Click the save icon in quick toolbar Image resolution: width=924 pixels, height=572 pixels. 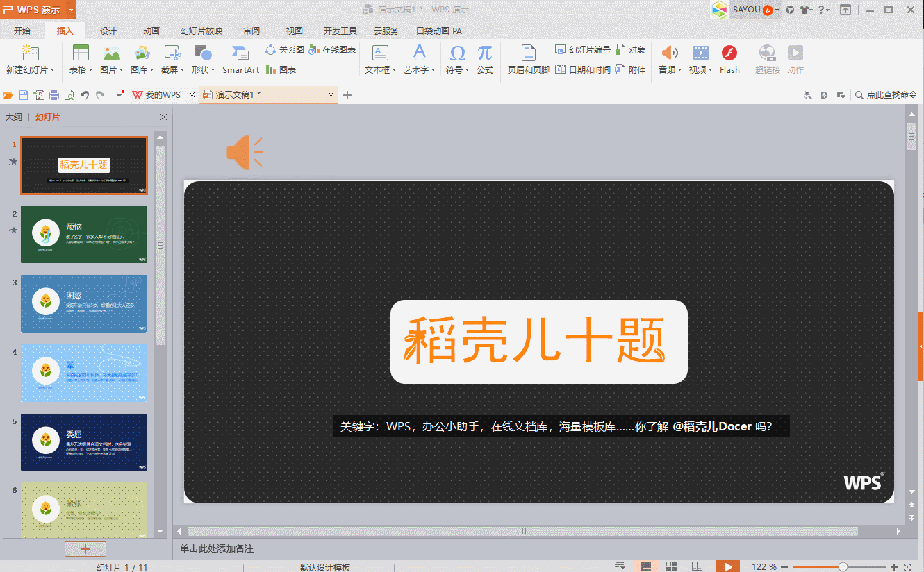coord(23,95)
